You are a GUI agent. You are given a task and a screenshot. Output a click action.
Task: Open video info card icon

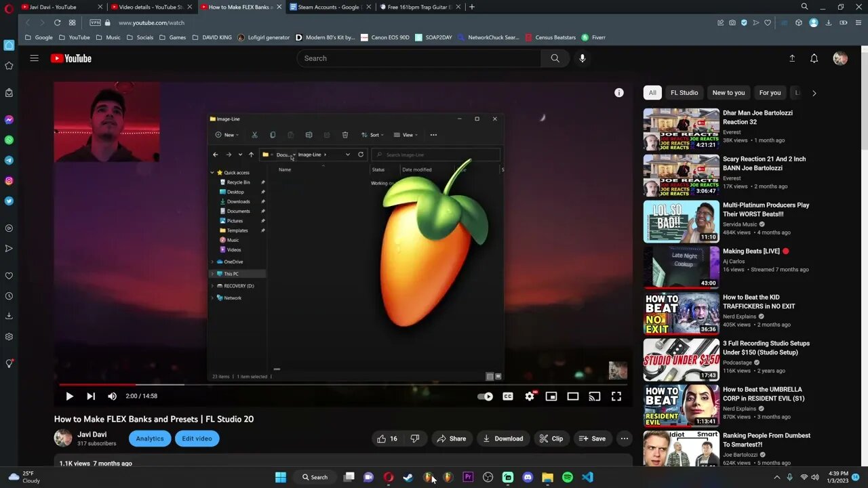618,93
